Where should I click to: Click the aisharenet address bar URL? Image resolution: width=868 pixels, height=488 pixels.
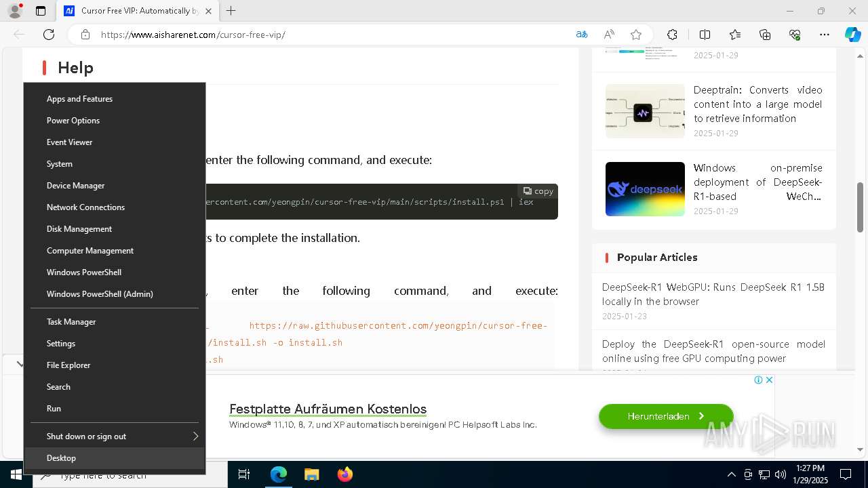[x=193, y=35]
